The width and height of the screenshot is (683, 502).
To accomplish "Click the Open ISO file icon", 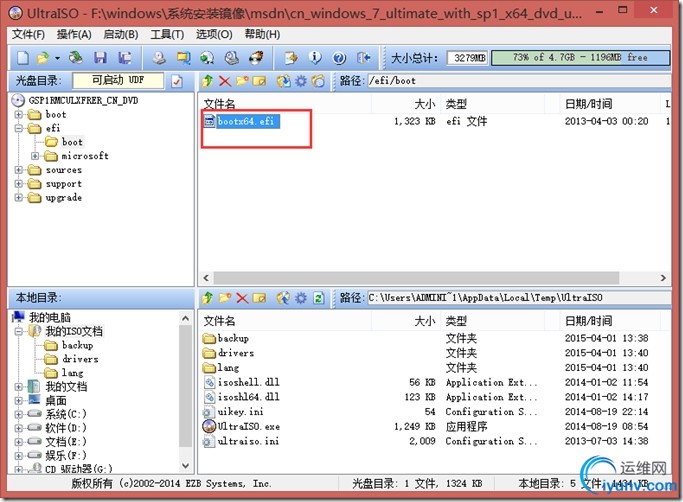I will [44, 58].
